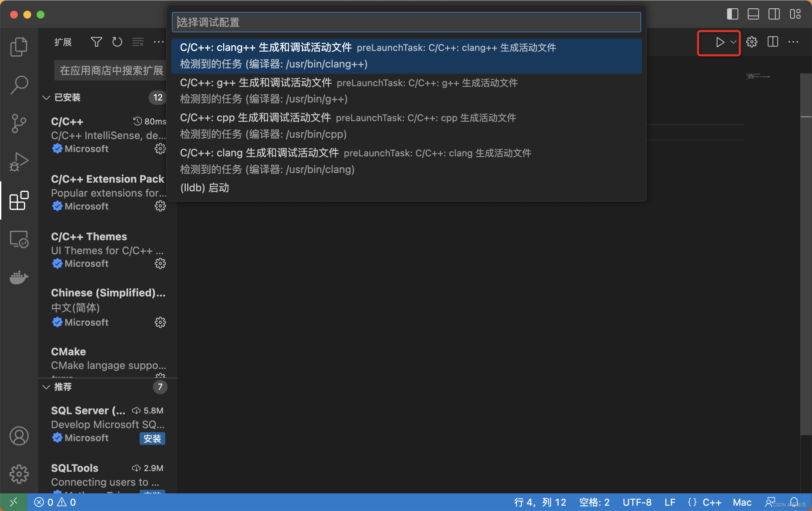812x511 pixels.
Task: Toggle primary side bar visibility
Action: [732, 14]
